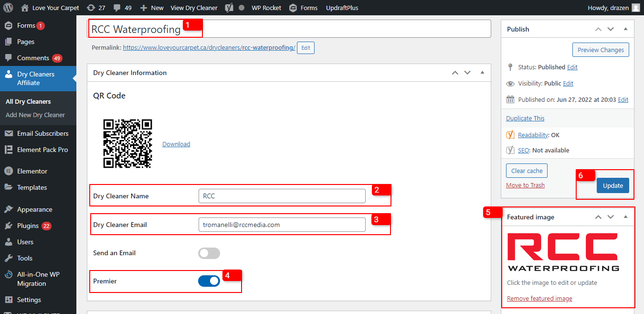Select All Dry Cleaners submenu item
Screen dimensions: 644x314
coord(28,101)
